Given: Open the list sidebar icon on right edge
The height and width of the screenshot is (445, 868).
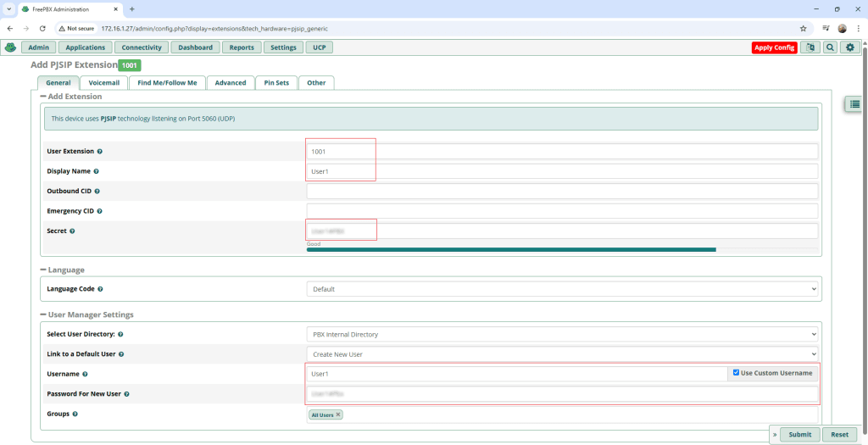Looking at the screenshot, I should click(x=855, y=103).
